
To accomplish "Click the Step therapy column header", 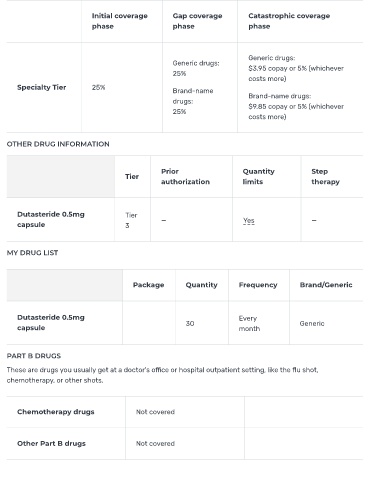I will pyautogui.click(x=325, y=176).
